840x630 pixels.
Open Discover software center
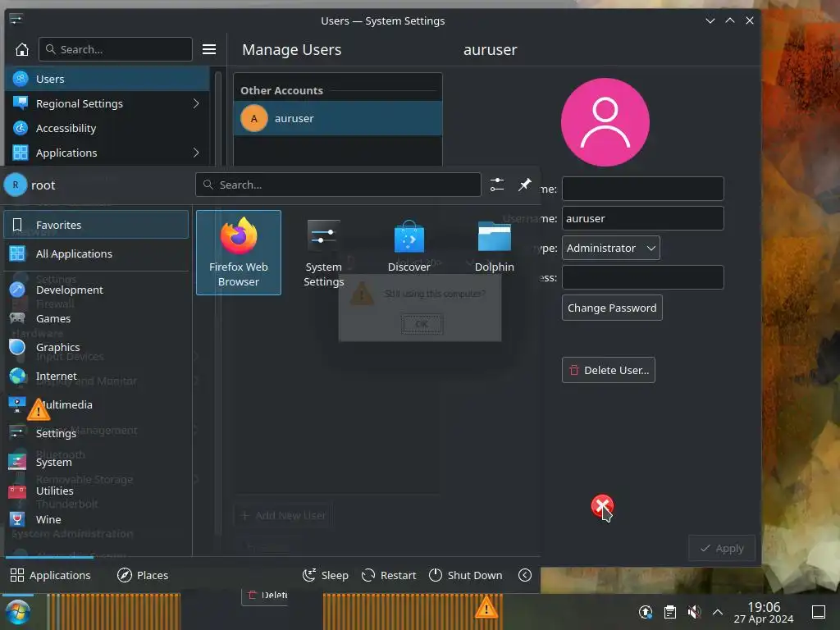click(x=409, y=253)
